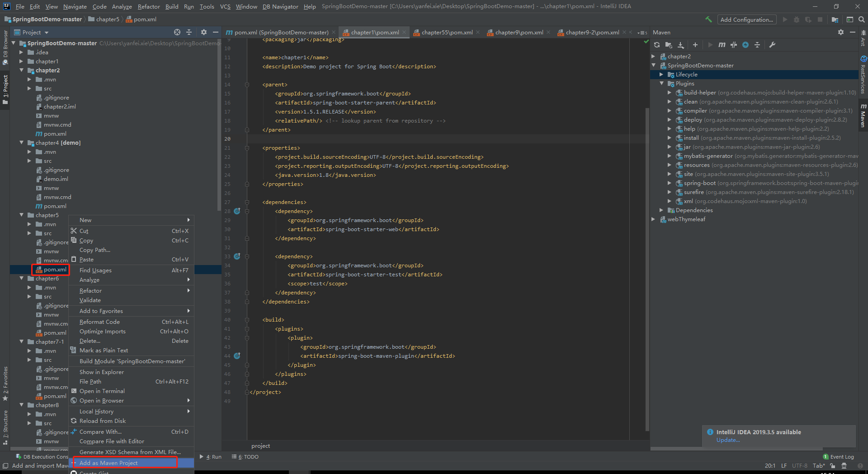This screenshot has width=868, height=474.
Task: Toggle Maven Offline Mode
Action: 734,45
